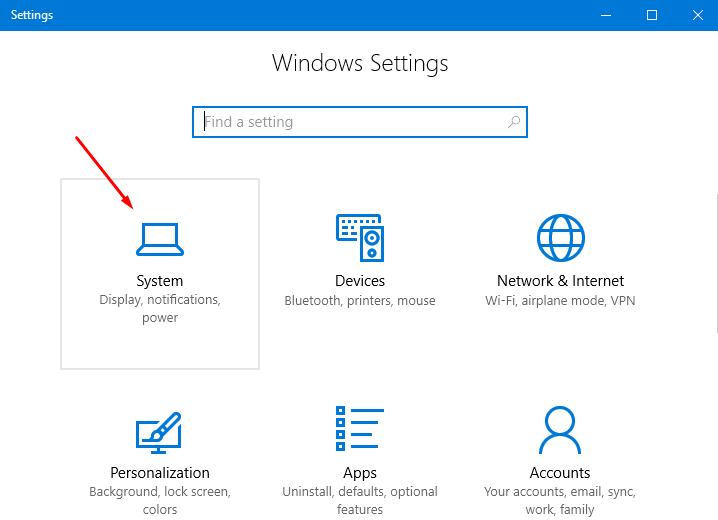Click 'Display, notifications, power' description text

point(160,309)
